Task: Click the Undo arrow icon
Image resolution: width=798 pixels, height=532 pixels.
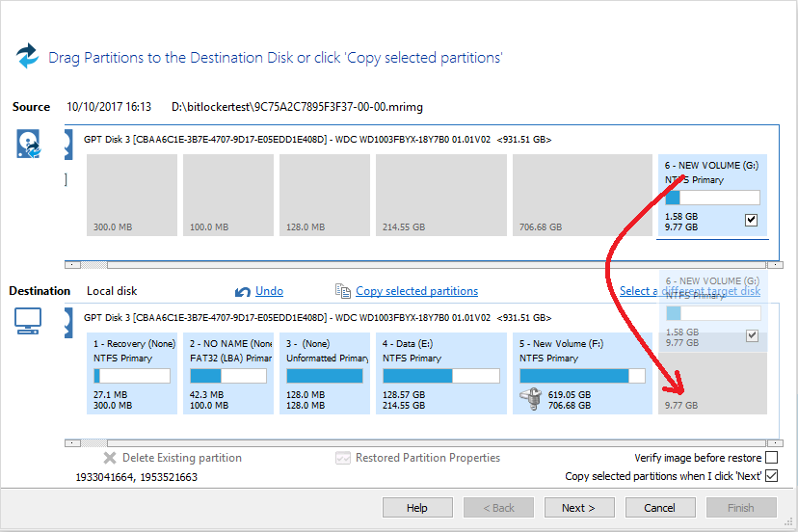Action: pyautogui.click(x=243, y=291)
